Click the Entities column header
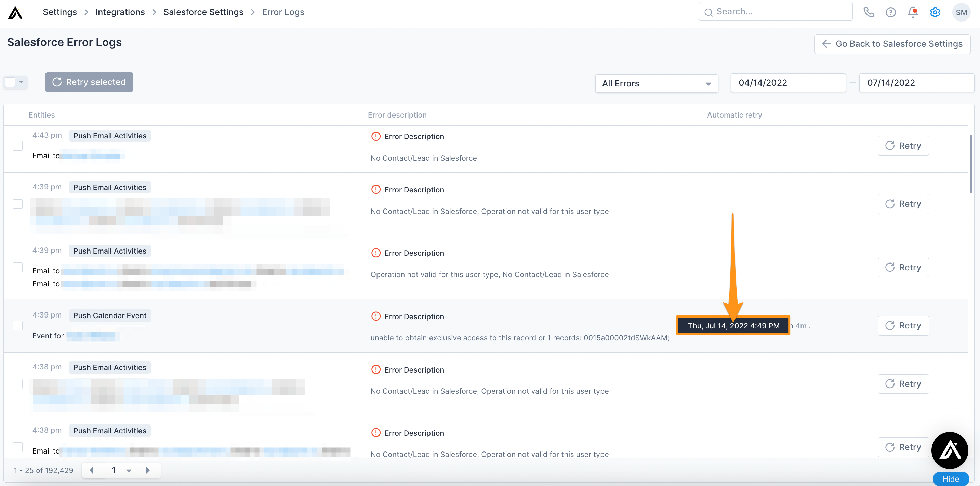The height and width of the screenshot is (486, 980). tap(41, 115)
